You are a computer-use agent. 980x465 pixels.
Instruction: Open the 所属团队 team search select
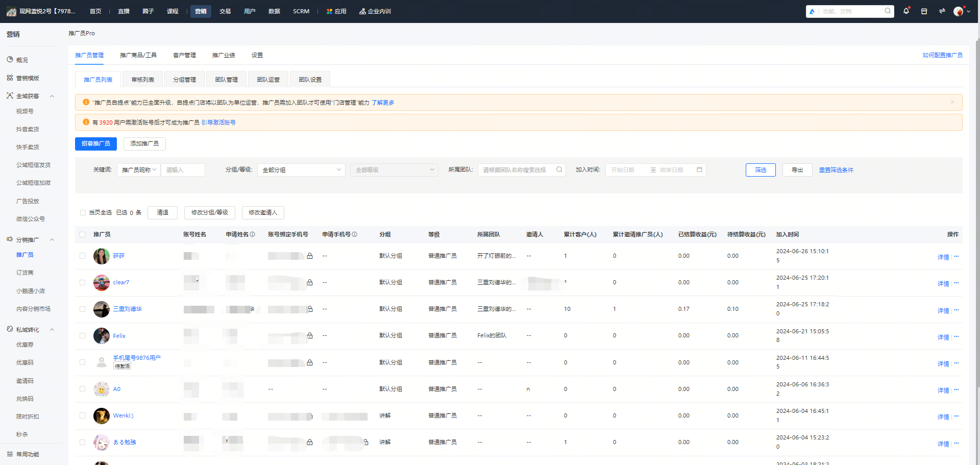pyautogui.click(x=522, y=170)
